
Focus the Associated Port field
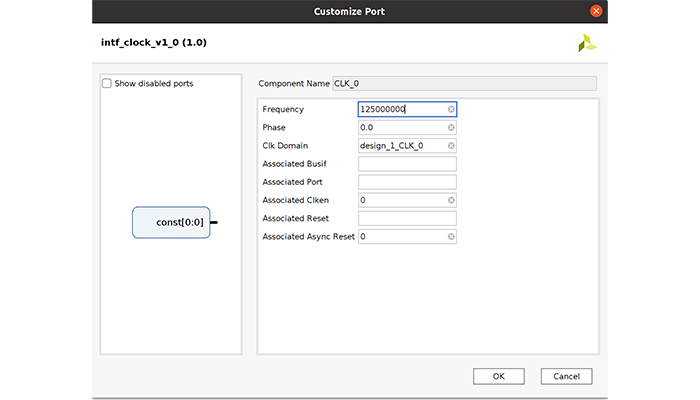coord(407,182)
